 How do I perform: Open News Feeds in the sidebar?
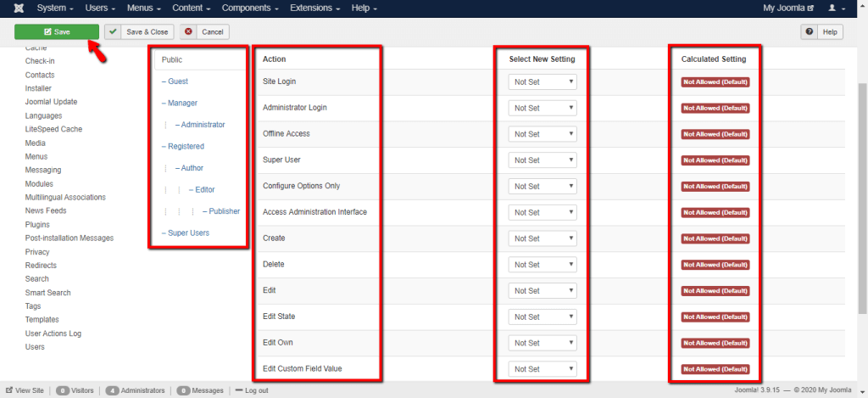pos(46,210)
